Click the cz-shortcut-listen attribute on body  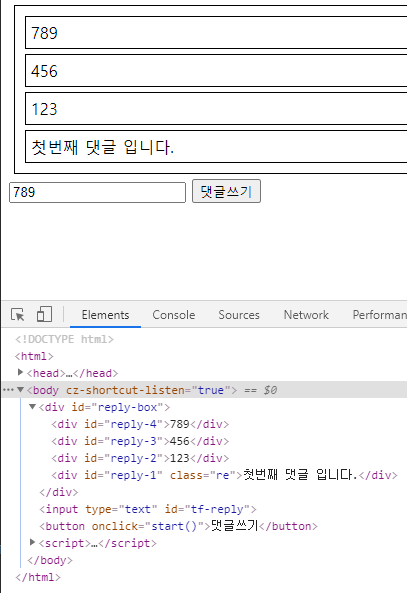(148, 390)
